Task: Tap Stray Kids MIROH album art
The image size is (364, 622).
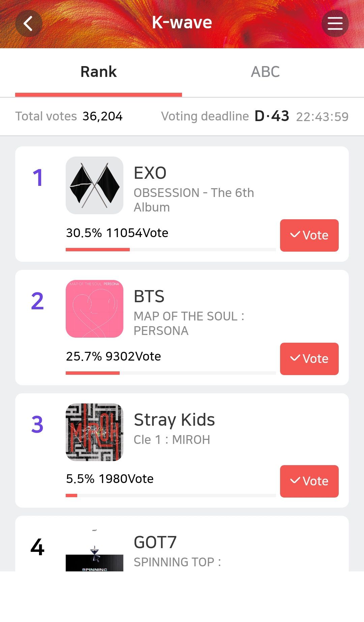Action: point(94,432)
